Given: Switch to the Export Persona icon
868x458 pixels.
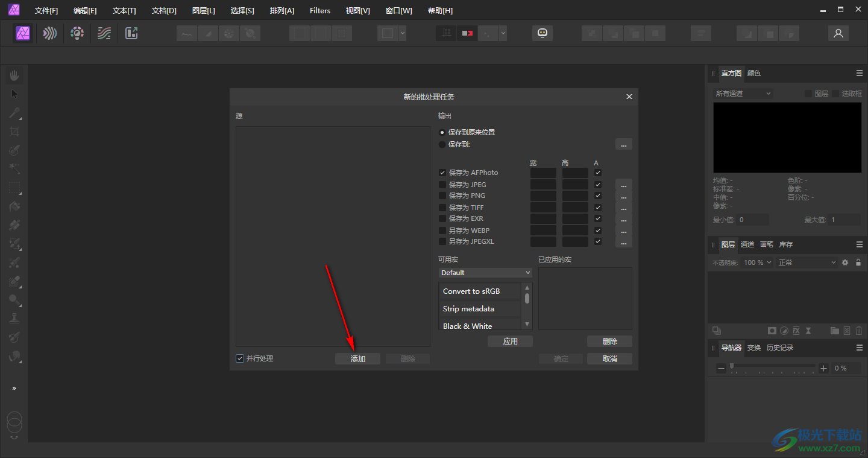Looking at the screenshot, I should click(131, 33).
